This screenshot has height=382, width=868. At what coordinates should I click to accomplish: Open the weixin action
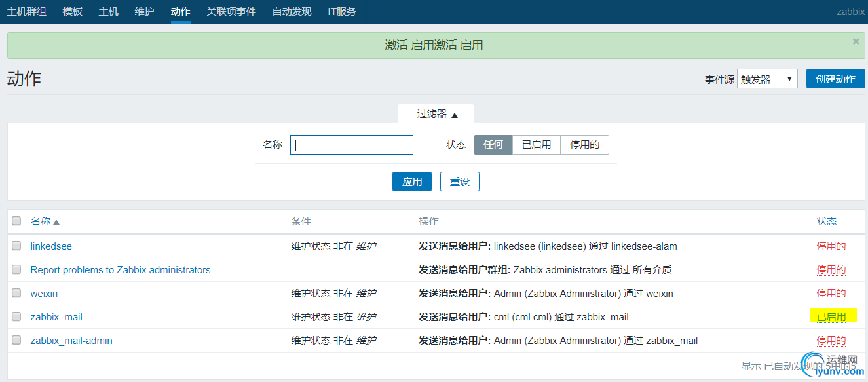[x=44, y=294]
